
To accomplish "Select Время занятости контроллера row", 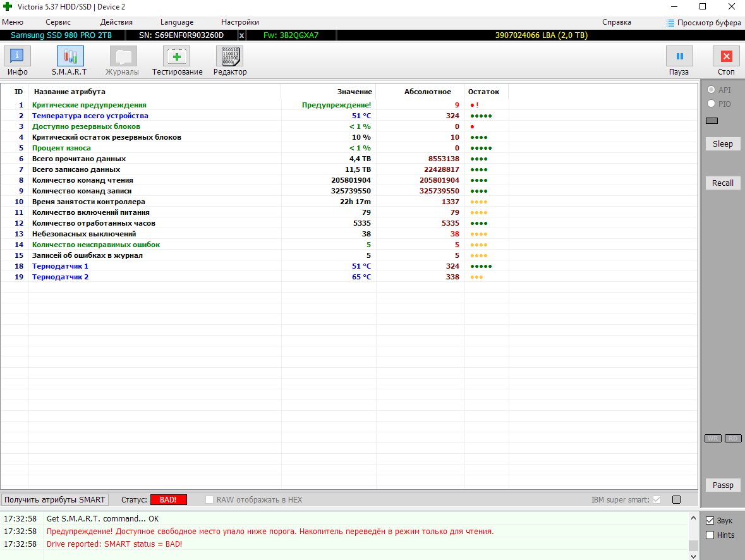I will [349, 202].
